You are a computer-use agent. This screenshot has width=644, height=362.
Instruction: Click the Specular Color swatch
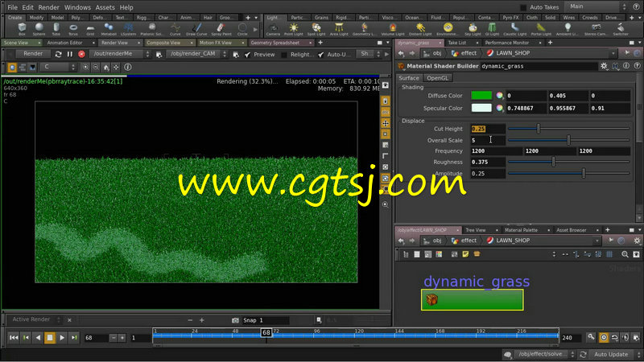tap(481, 108)
